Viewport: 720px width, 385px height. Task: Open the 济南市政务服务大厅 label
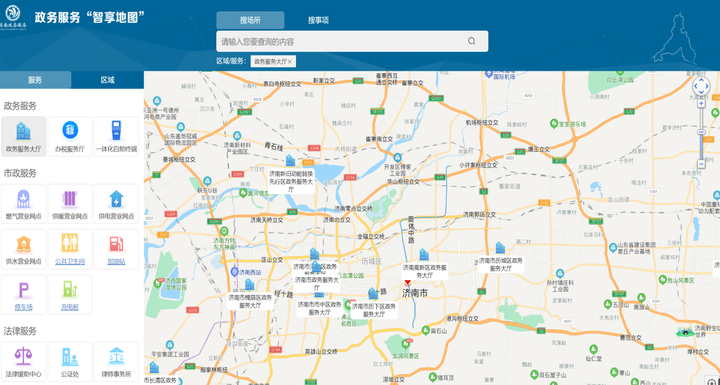(316, 283)
